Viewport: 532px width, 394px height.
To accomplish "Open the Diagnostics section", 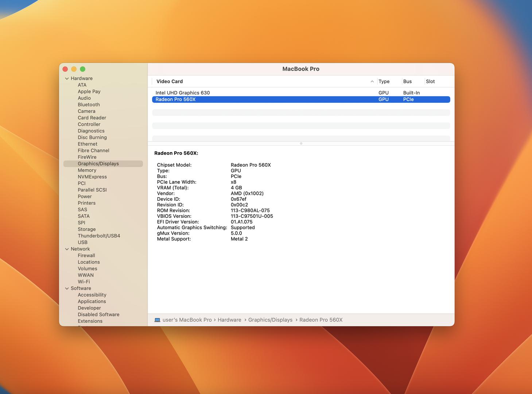I will click(91, 131).
